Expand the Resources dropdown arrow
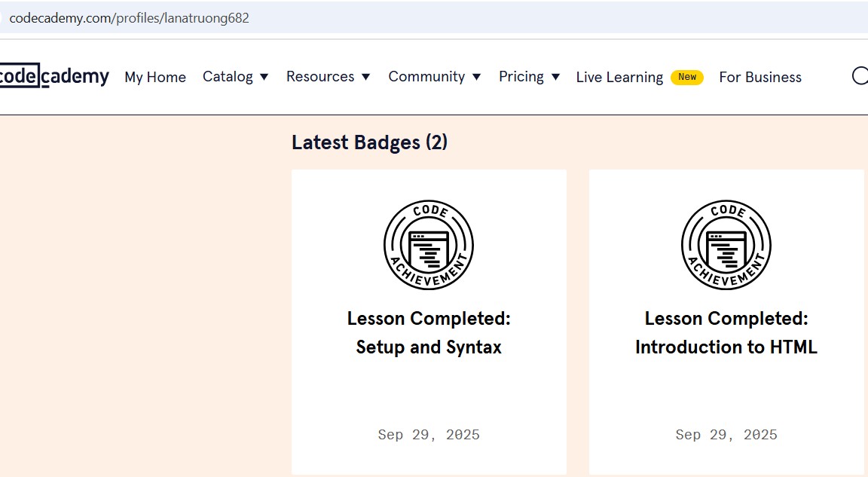Screen dimensions: 868x477 (x=365, y=77)
